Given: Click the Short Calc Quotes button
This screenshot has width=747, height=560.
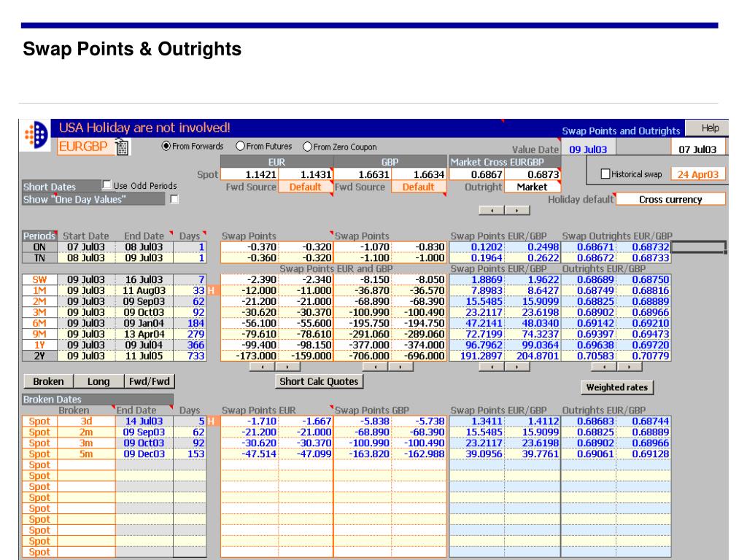Looking at the screenshot, I should 319,381.
